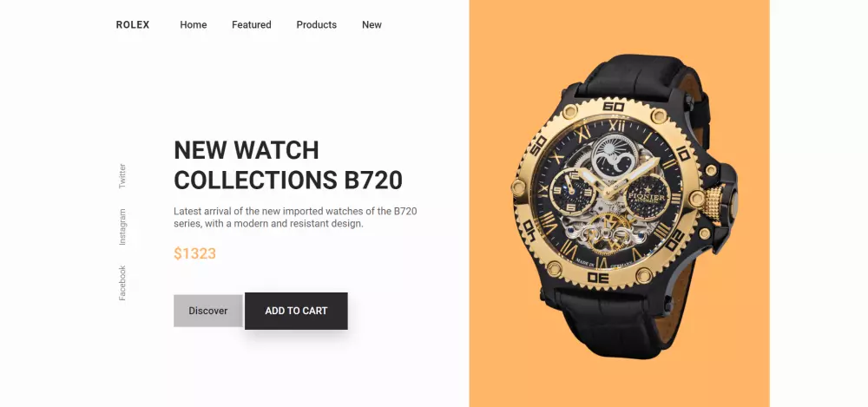Select the New nav link
This screenshot has height=407, width=868.
pyautogui.click(x=372, y=25)
